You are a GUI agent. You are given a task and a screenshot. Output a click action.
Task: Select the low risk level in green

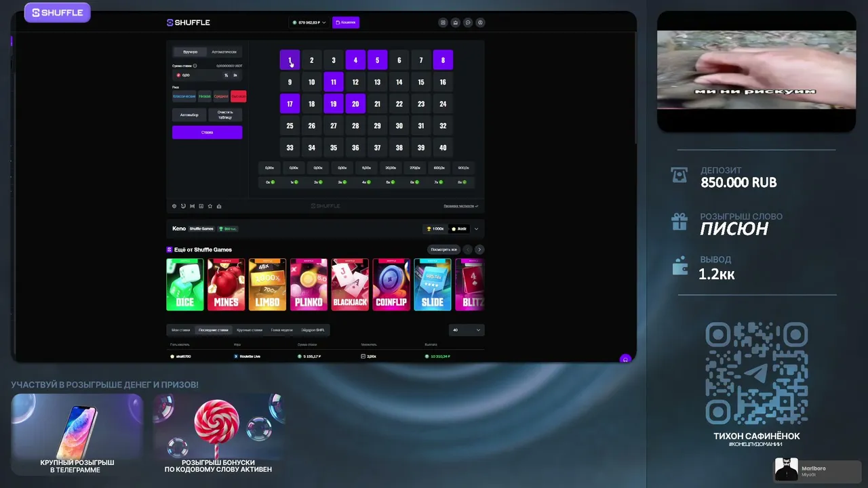(x=204, y=96)
